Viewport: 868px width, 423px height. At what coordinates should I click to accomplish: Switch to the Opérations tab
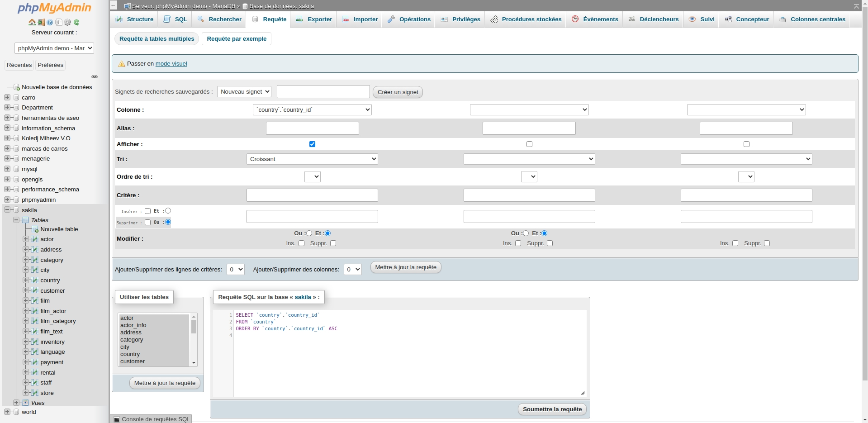pos(409,19)
